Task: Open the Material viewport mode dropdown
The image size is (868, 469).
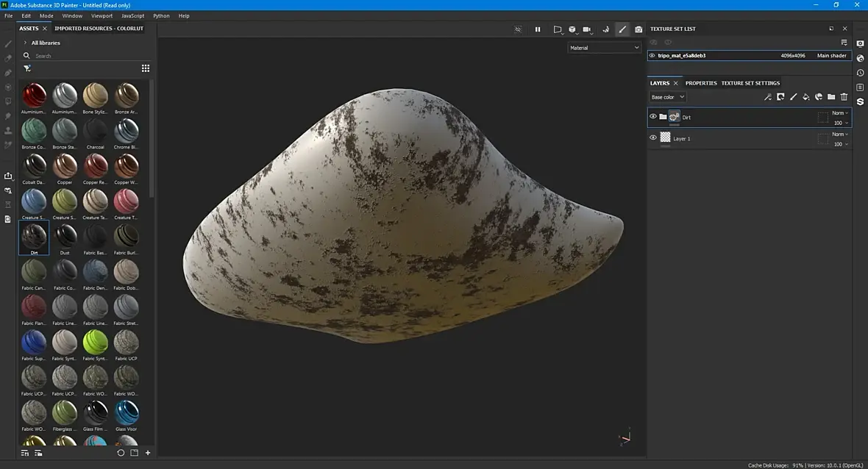Action: pos(605,48)
